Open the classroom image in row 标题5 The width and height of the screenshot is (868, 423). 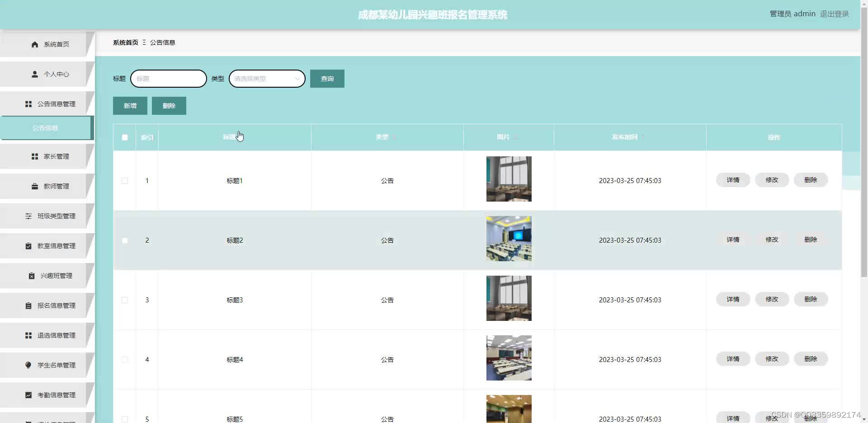tap(509, 409)
